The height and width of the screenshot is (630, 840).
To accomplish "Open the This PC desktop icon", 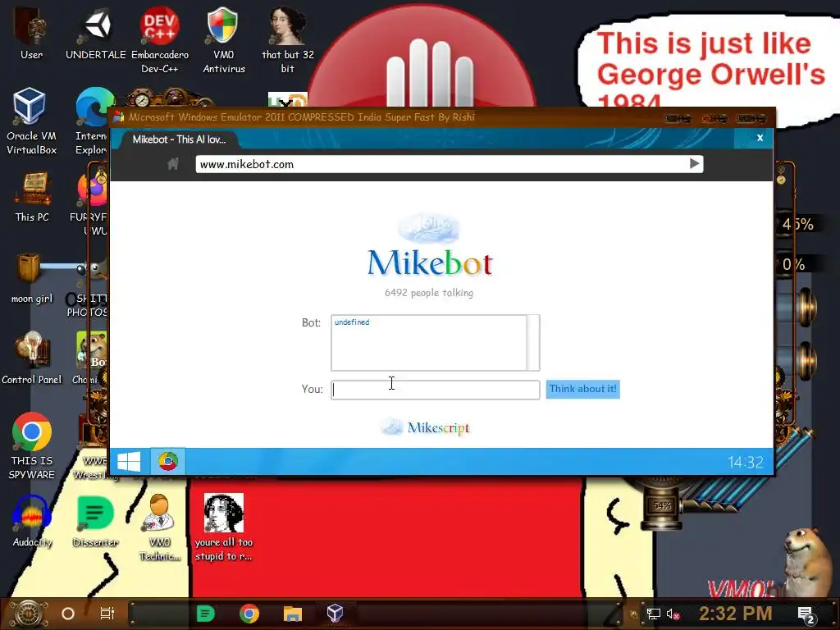I will point(32,196).
